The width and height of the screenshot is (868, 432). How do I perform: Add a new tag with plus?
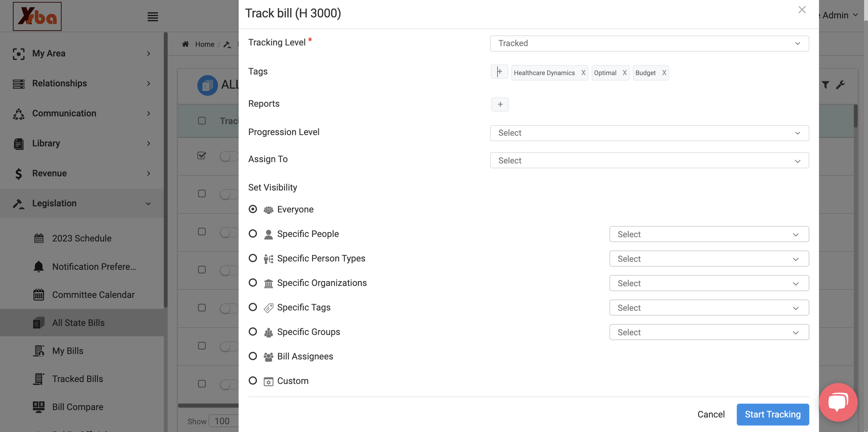[499, 72]
